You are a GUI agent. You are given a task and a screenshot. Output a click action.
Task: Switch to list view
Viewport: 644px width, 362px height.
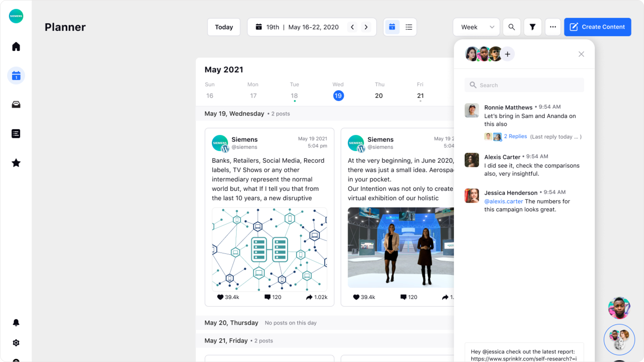[409, 27]
